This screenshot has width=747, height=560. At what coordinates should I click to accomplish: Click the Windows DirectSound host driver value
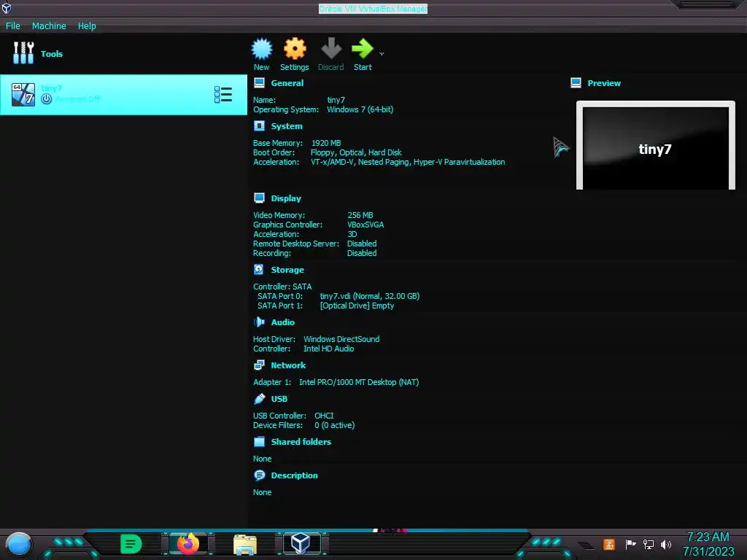coord(341,338)
